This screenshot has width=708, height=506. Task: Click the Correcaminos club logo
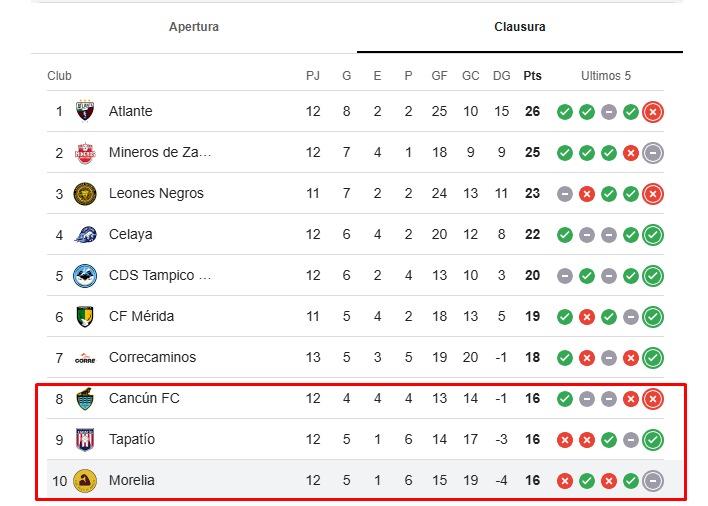[85, 357]
